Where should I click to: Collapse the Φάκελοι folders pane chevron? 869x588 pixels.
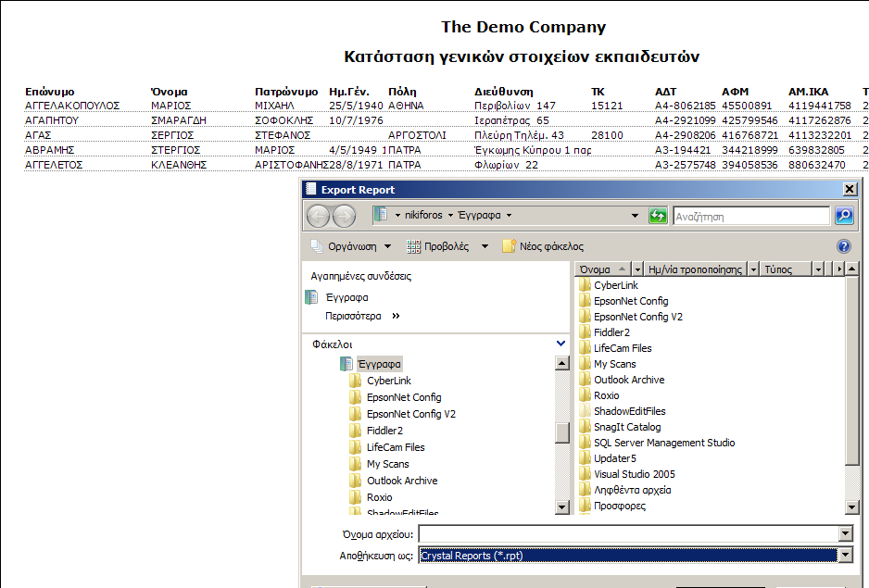click(560, 344)
